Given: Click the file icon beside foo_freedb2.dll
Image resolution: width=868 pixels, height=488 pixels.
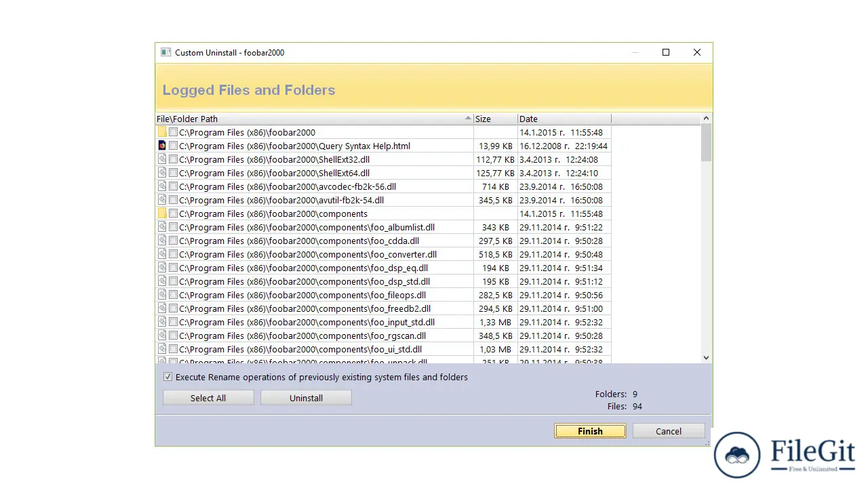Looking at the screenshot, I should click(x=162, y=308).
